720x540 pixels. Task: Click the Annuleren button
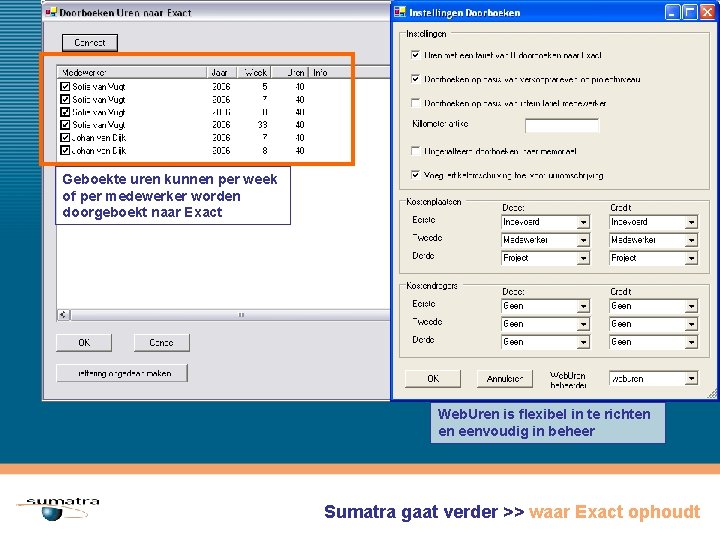click(x=505, y=379)
